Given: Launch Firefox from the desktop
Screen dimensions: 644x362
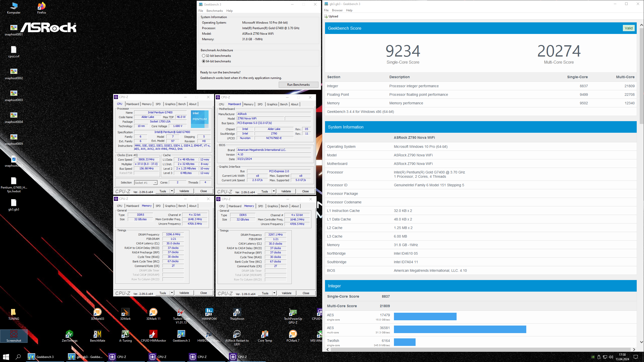Looking at the screenshot, I should coord(42,8).
